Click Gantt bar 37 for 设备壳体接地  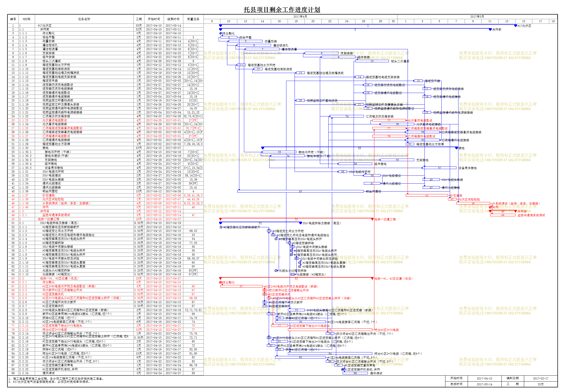(440, 168)
